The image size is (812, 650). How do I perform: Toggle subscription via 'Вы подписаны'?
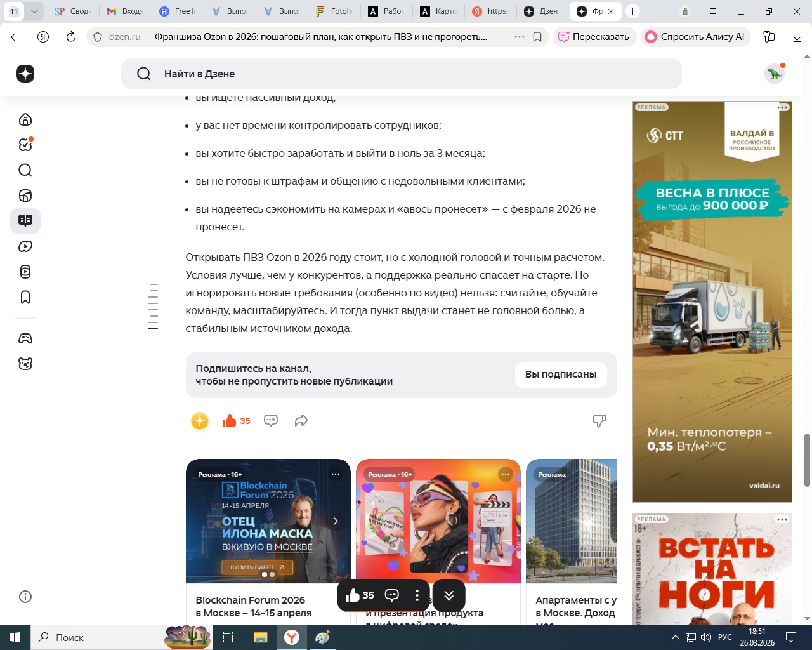(x=561, y=375)
